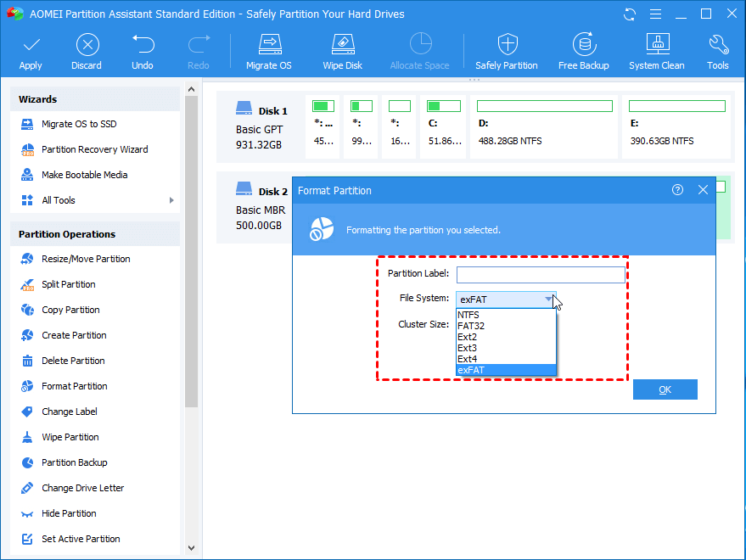Click the Partition Label text field
Screen dimensions: 746x560
pos(541,275)
